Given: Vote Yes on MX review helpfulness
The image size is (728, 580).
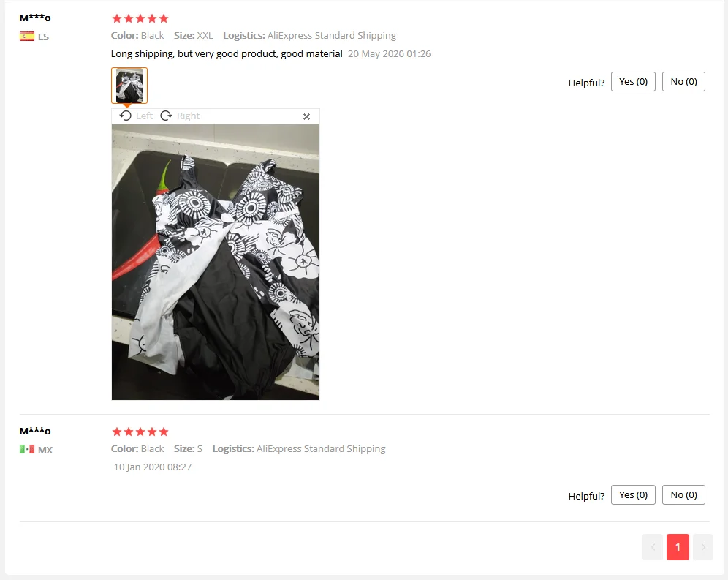Looking at the screenshot, I should click(x=633, y=495).
